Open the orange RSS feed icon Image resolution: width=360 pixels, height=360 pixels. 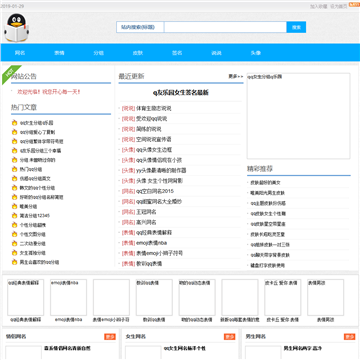pyautogui.click(x=354, y=5)
